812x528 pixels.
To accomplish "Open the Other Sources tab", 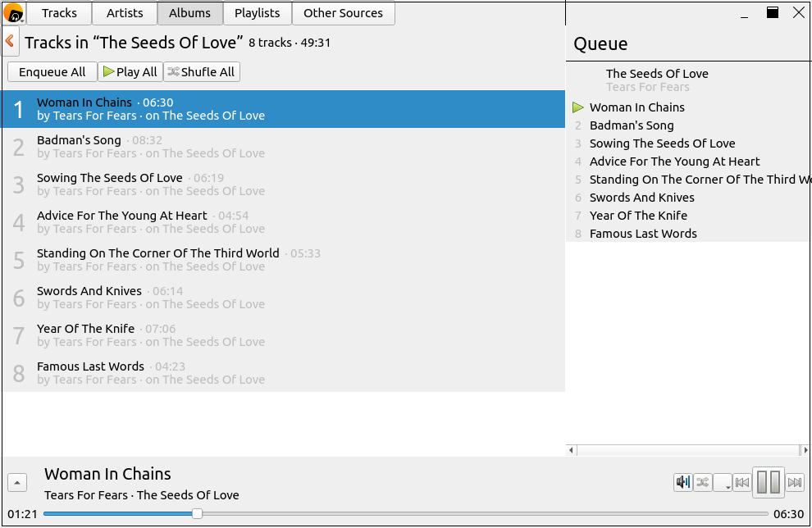I will tap(344, 13).
